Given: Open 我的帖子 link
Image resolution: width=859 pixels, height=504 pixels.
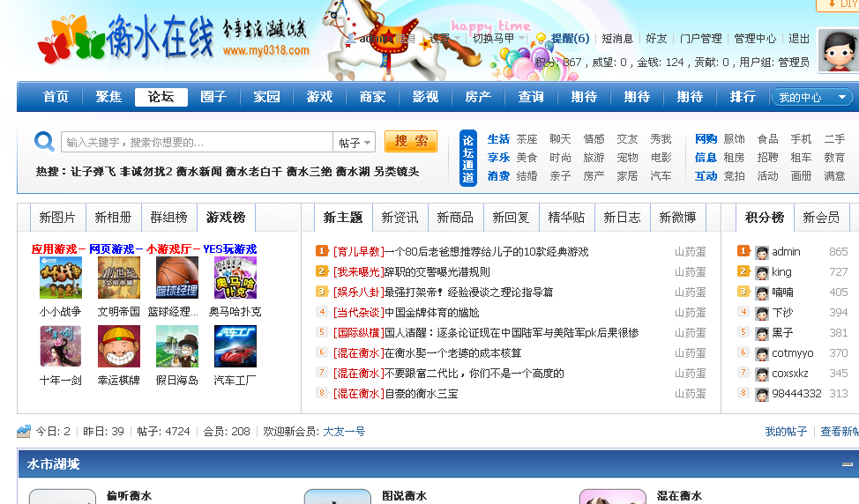Looking at the screenshot, I should 786,431.
